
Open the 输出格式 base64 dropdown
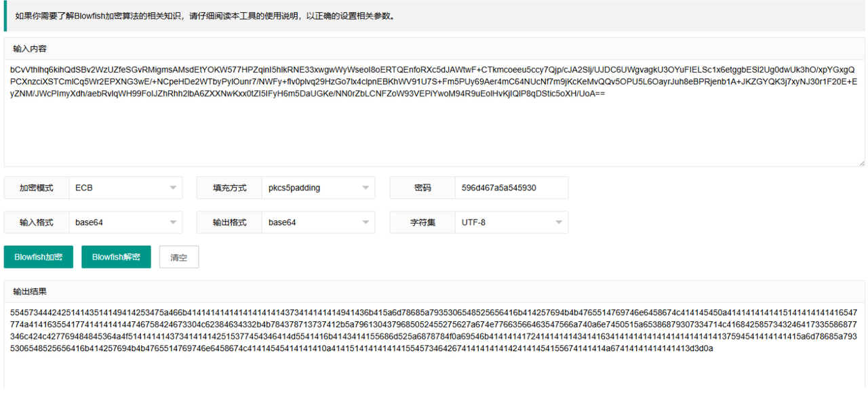(x=318, y=222)
